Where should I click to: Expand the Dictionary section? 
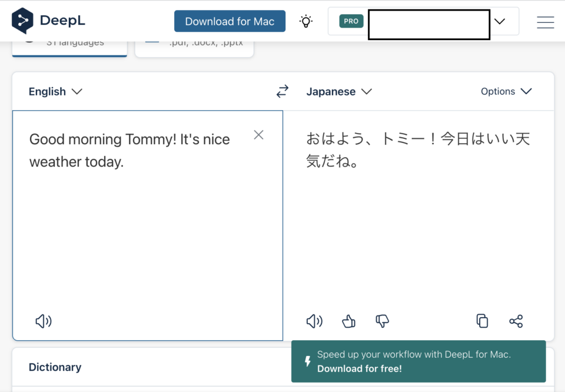coord(55,367)
